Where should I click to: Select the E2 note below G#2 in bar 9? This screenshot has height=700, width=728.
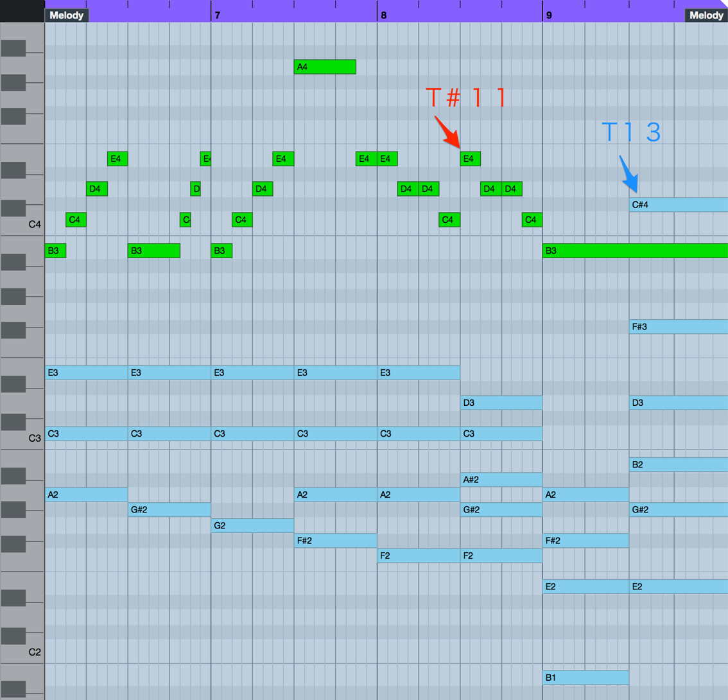679,587
